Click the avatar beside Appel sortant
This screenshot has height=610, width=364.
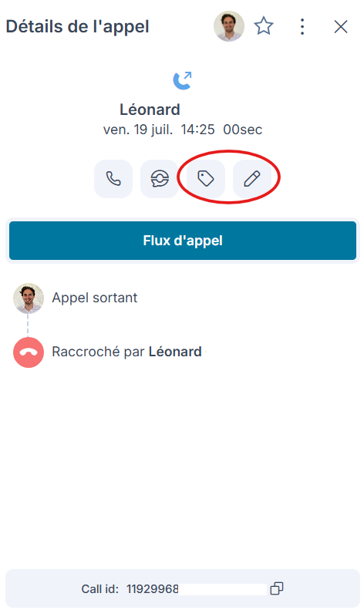coord(29,298)
